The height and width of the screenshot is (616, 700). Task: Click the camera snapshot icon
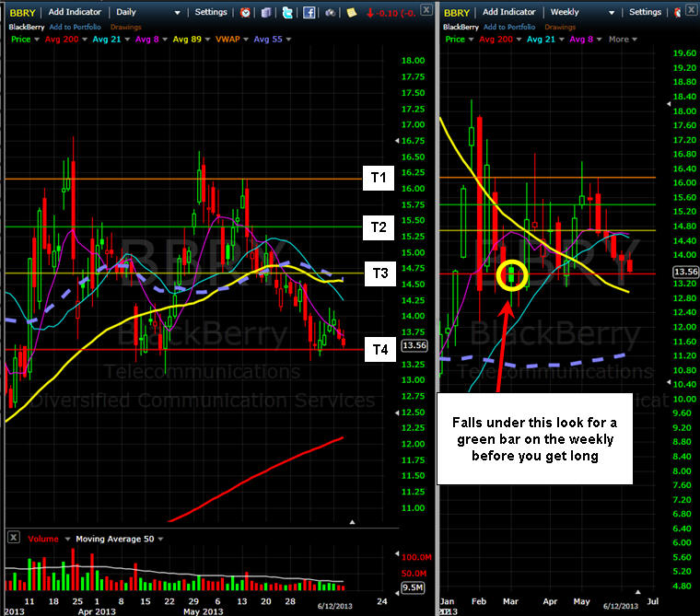(x=331, y=12)
